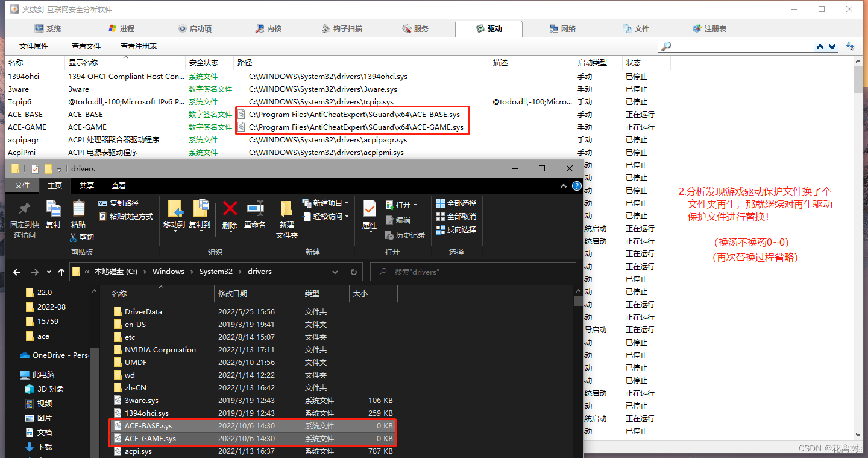Sort driver list by 安全状态 column
868x458 pixels.
tap(209, 62)
